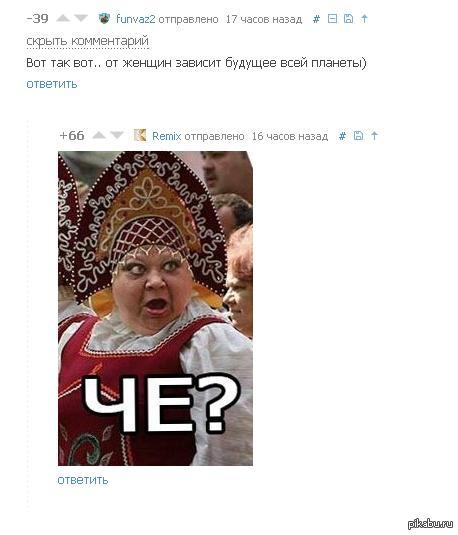The height and width of the screenshot is (535, 458).
Task: Jump to parent from funvaz2 comment arrow
Action: [364, 18]
